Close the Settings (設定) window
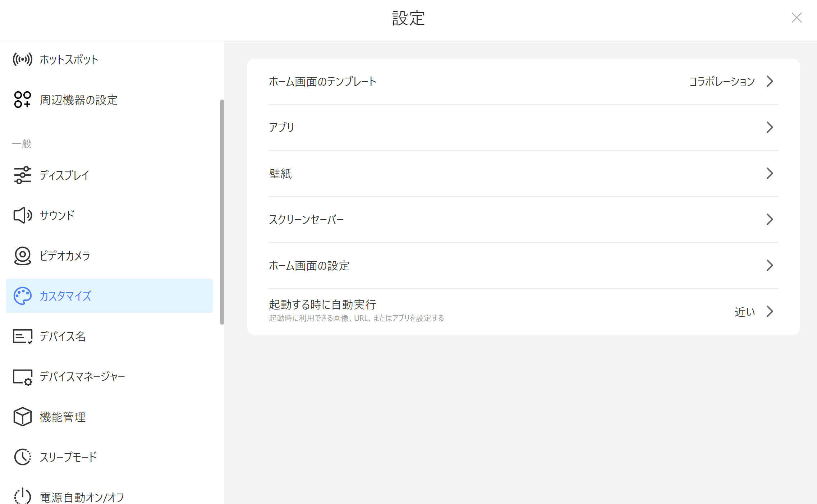The image size is (817, 504). click(797, 18)
